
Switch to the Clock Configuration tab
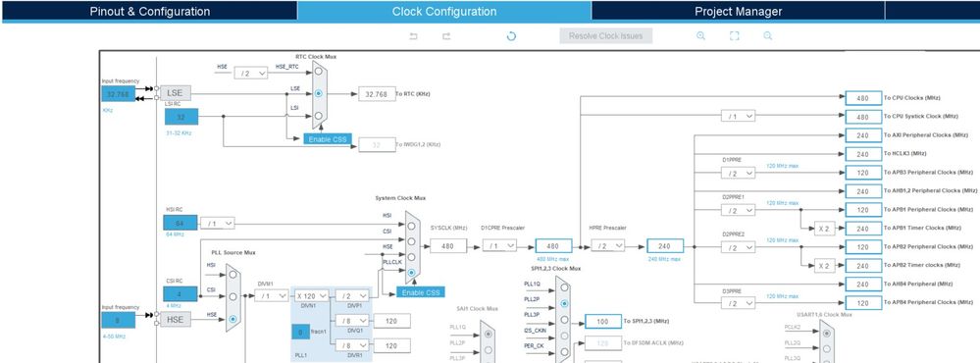pos(444,11)
